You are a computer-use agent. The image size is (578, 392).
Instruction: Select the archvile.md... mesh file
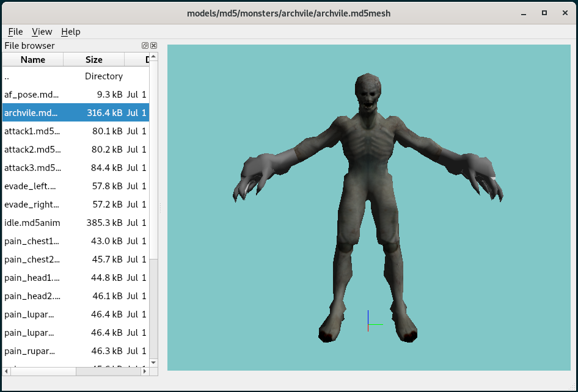click(76, 113)
